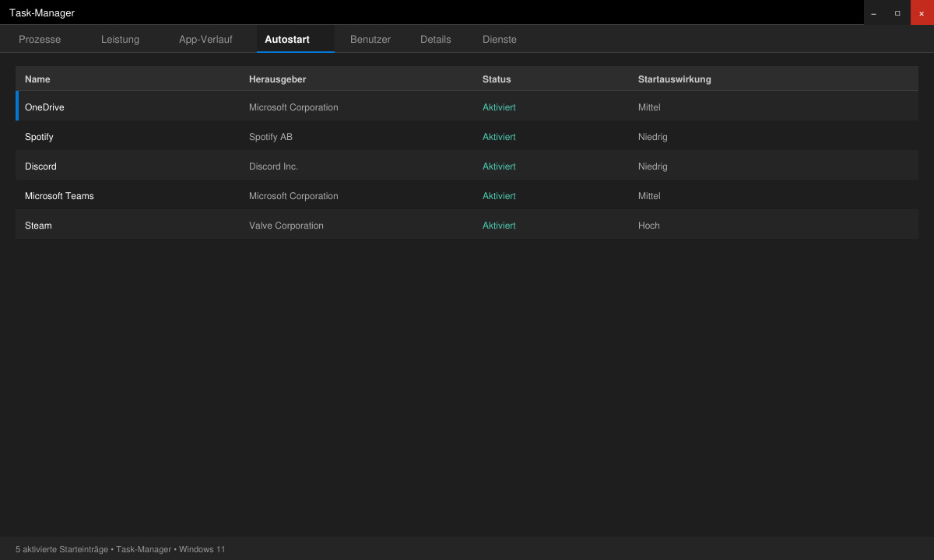
Task: Click Aktiviert status in the OneDrive row
Action: pyautogui.click(x=499, y=107)
